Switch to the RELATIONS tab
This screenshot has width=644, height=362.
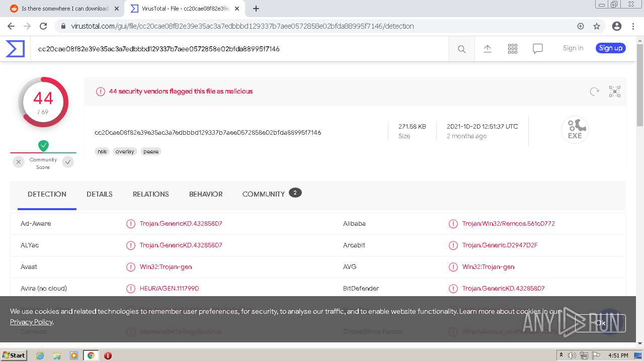(151, 194)
